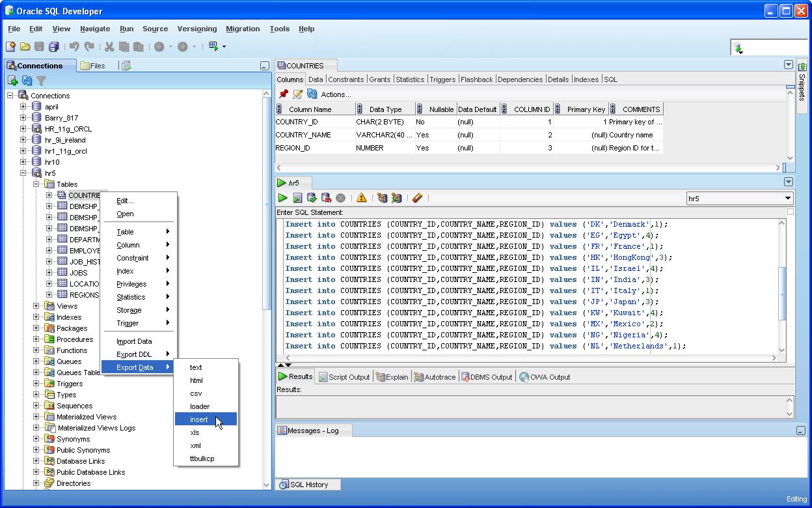The height and width of the screenshot is (508, 812).
Task: Commit changes using the database checkmark icon
Action: point(312,198)
